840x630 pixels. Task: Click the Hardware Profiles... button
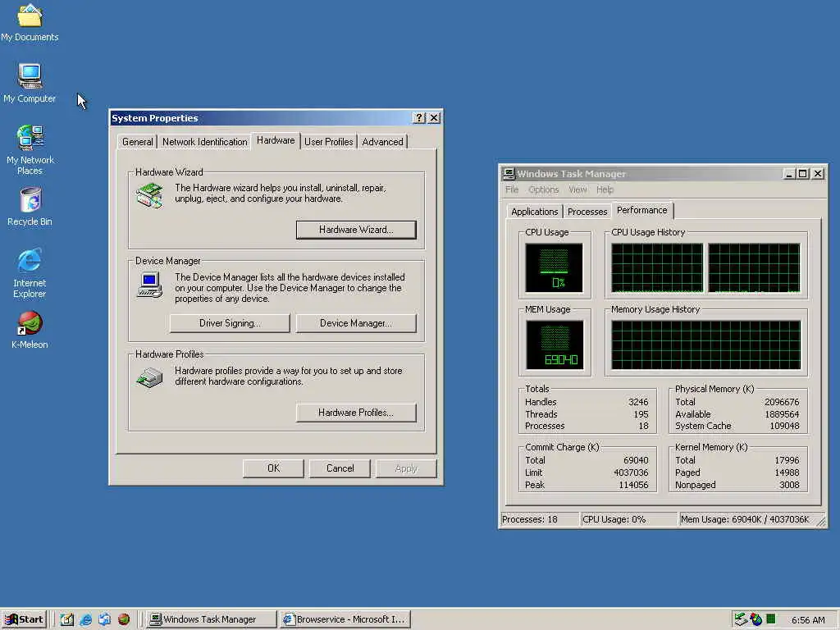point(356,413)
